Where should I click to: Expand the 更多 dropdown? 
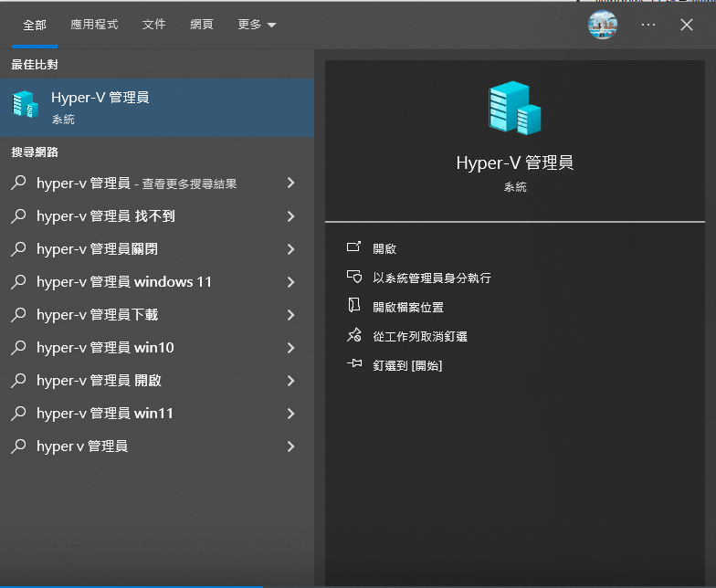point(257,24)
